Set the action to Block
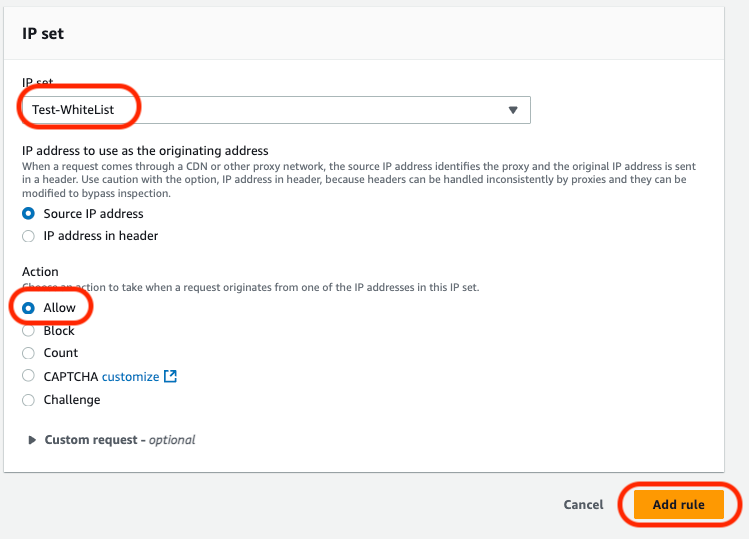Image resolution: width=749 pixels, height=539 pixels. [x=28, y=331]
